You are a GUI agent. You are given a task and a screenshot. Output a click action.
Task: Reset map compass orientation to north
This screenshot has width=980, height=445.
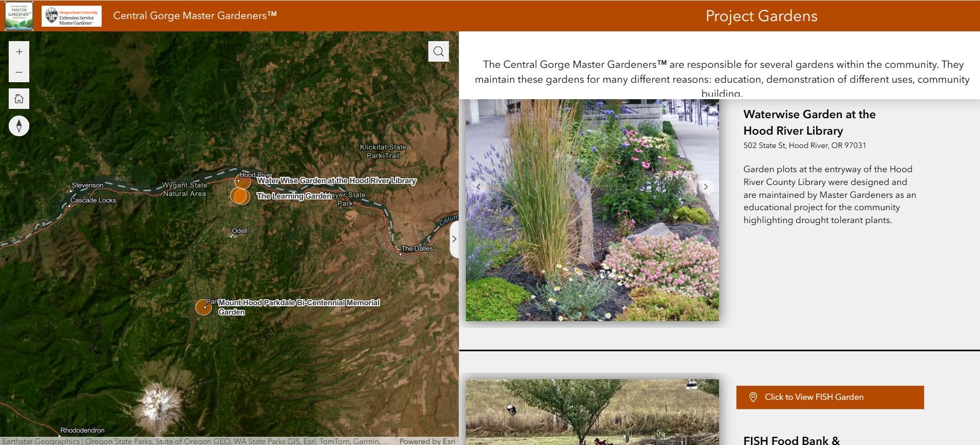(19, 126)
